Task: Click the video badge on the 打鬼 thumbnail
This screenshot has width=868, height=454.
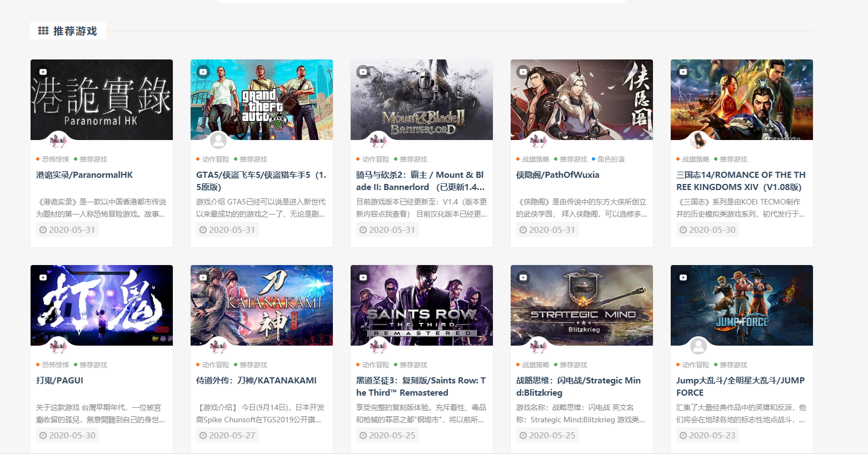Action: [x=43, y=277]
